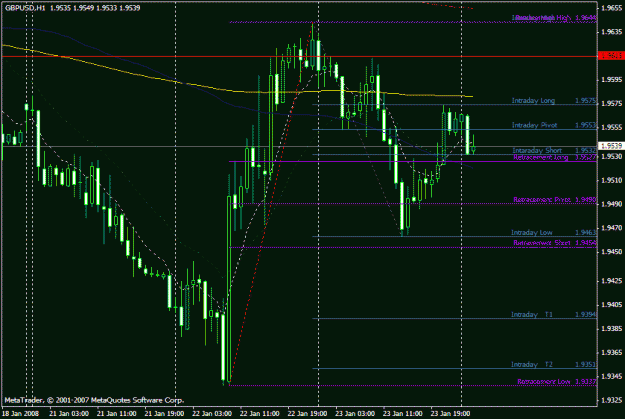This screenshot has width=625, height=419.
Task: Click 1.9595 on the price axis
Action: click(x=613, y=80)
